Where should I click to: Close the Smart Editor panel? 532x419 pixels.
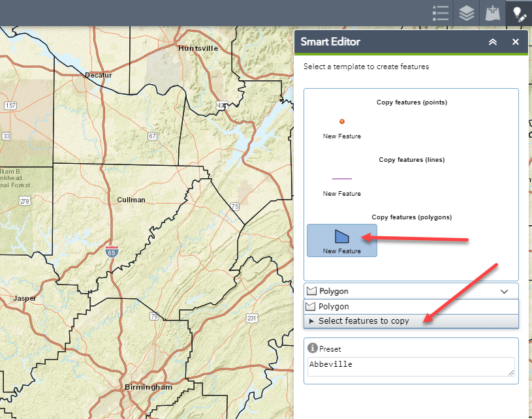[515, 42]
